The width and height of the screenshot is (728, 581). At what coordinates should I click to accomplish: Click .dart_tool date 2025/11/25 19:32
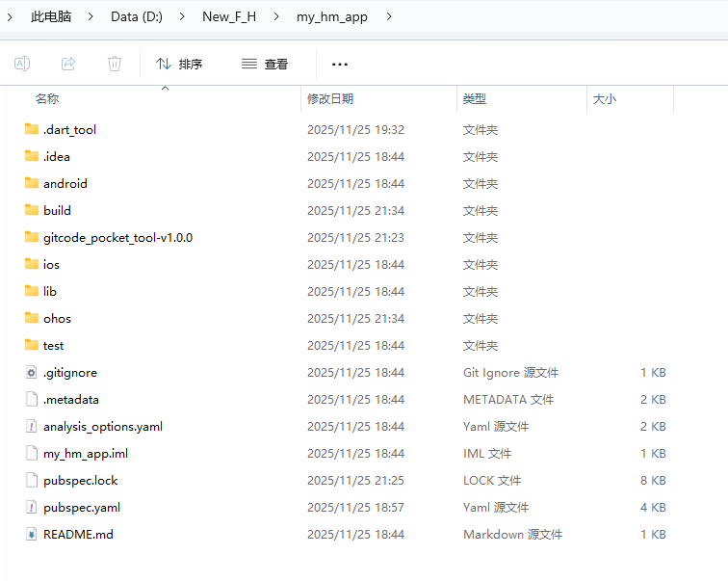click(x=355, y=129)
